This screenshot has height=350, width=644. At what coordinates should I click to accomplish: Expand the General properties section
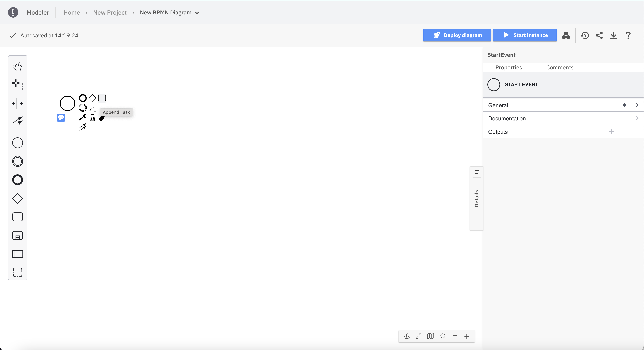563,105
